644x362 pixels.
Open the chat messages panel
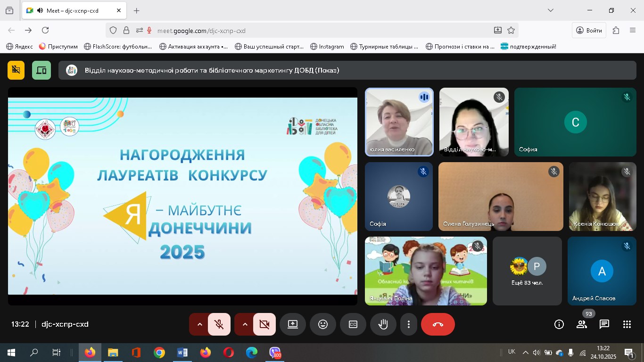click(604, 324)
